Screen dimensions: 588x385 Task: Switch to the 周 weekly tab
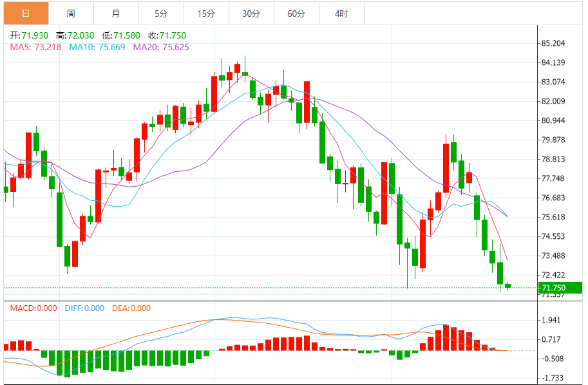point(71,14)
